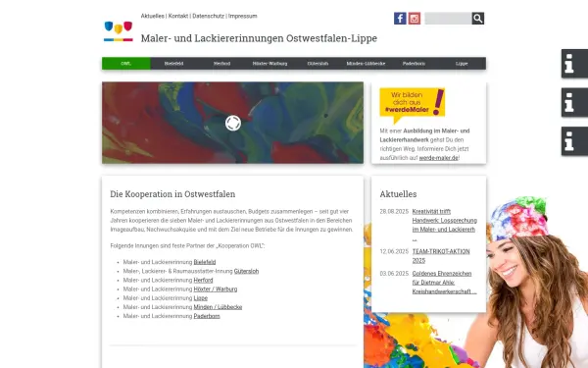Open the Herford Innung list link
This screenshot has height=368, width=588.
(203, 280)
